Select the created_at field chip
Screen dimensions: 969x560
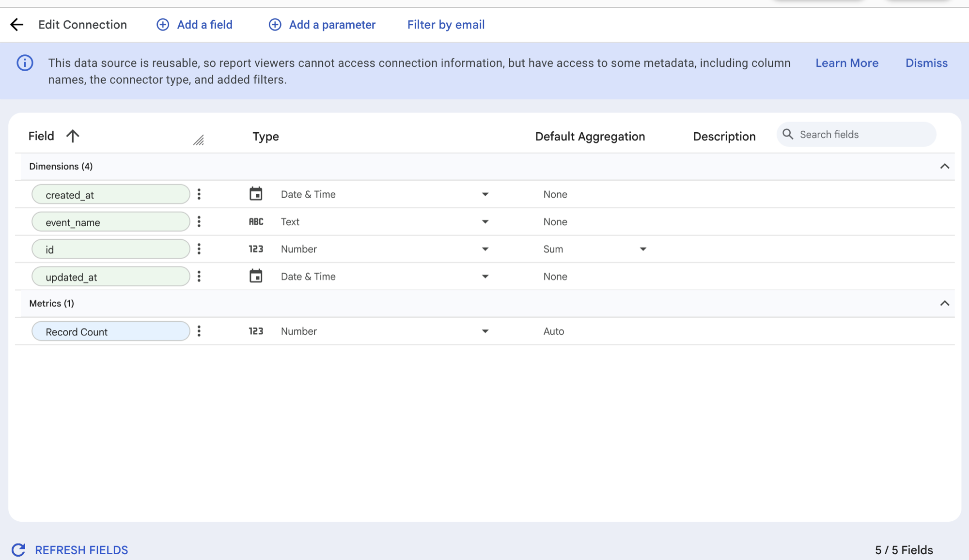[x=111, y=194]
